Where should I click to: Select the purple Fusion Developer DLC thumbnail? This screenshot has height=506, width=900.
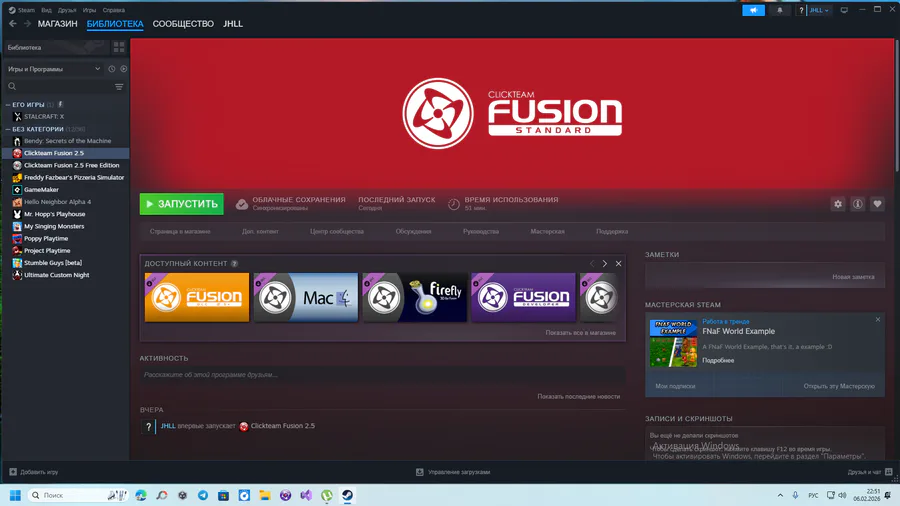523,297
